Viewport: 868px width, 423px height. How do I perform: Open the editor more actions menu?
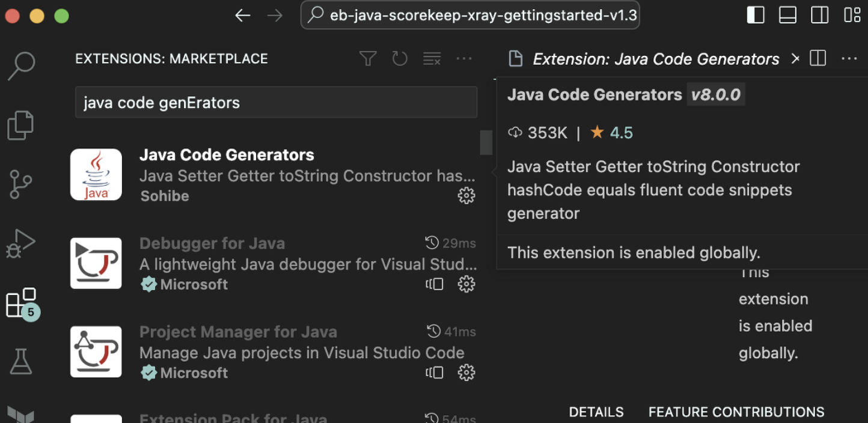[849, 58]
